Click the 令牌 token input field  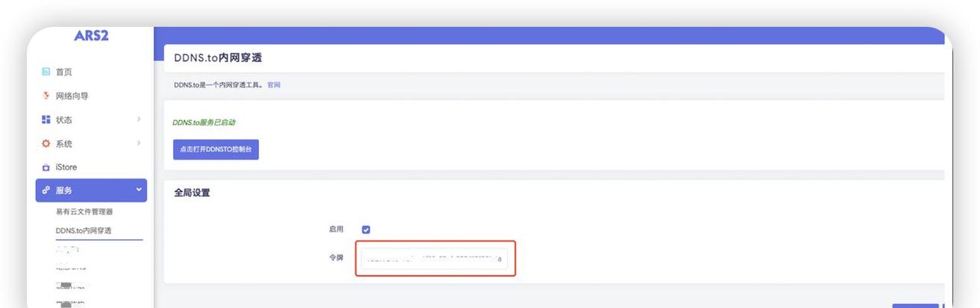click(434, 259)
